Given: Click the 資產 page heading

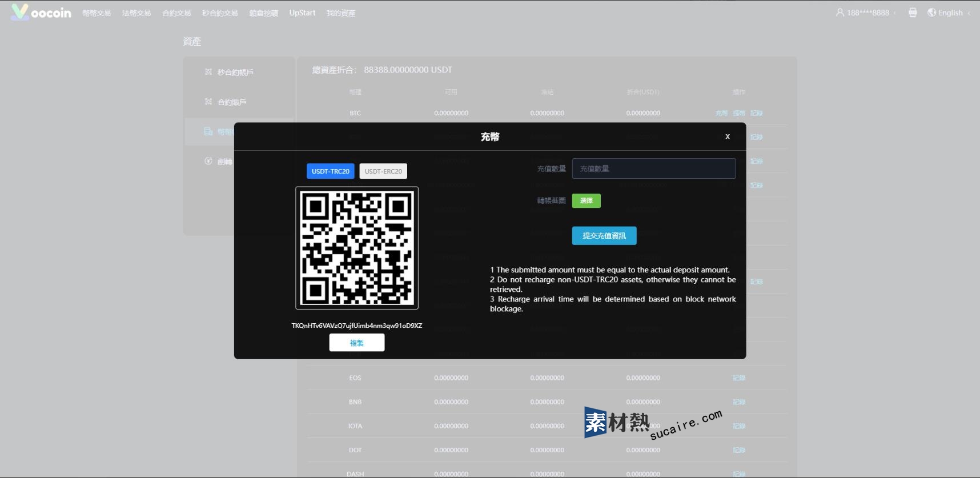Looking at the screenshot, I should 192,42.
